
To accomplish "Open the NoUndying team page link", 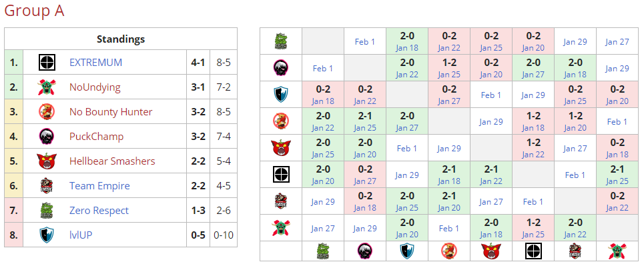I will (x=95, y=87).
